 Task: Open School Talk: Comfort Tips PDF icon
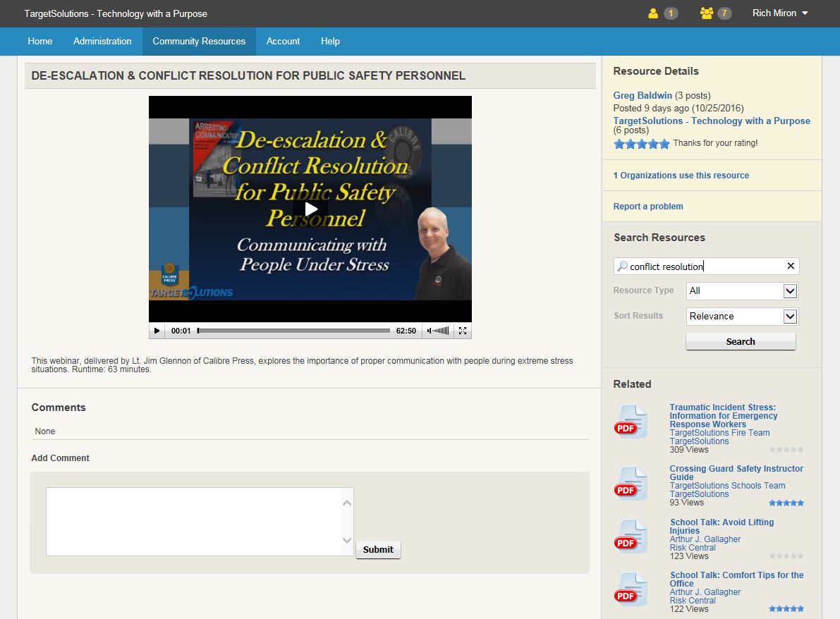(631, 589)
